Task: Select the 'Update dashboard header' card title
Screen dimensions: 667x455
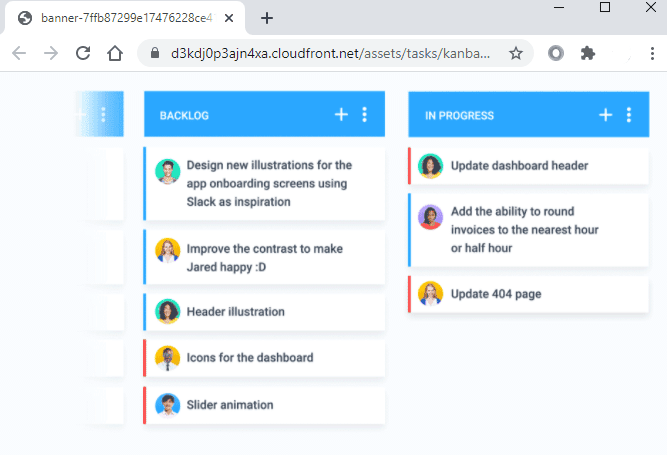Action: pos(519,165)
